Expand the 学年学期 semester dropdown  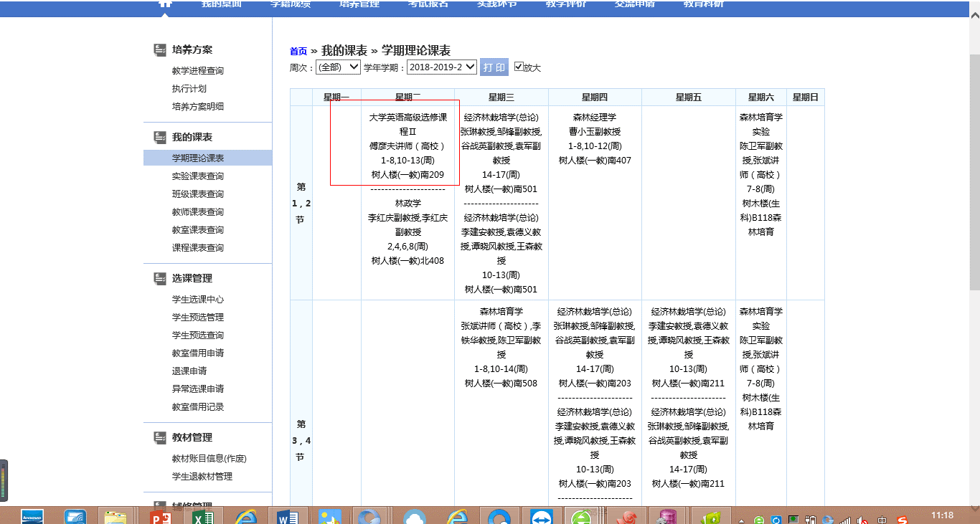pos(441,67)
